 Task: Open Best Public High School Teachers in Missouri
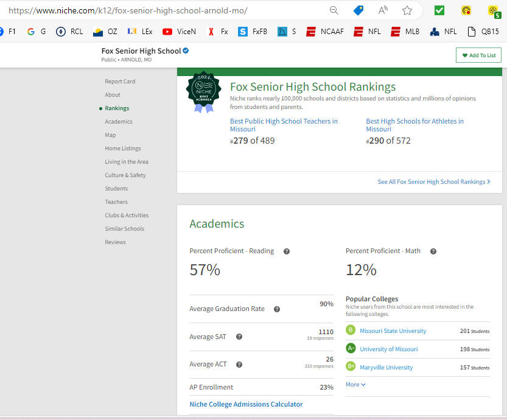(x=284, y=125)
